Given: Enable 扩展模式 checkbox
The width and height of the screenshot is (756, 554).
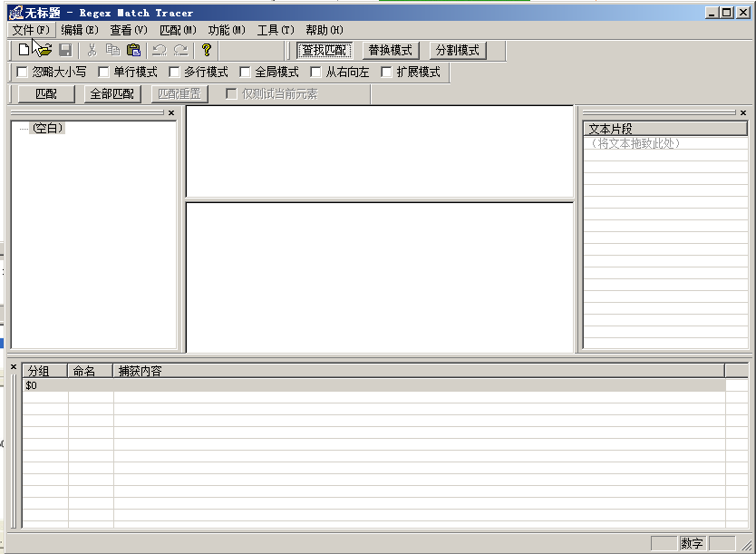Looking at the screenshot, I should [386, 72].
